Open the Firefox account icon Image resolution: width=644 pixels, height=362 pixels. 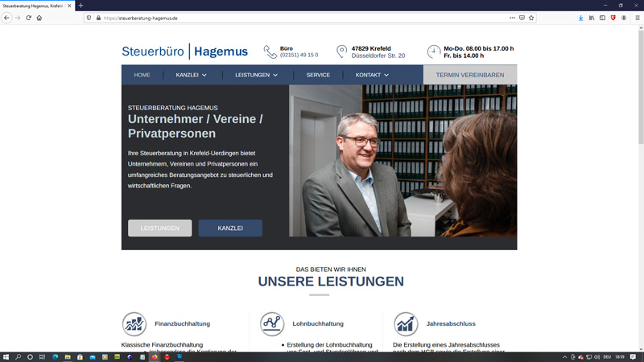pyautogui.click(x=624, y=18)
